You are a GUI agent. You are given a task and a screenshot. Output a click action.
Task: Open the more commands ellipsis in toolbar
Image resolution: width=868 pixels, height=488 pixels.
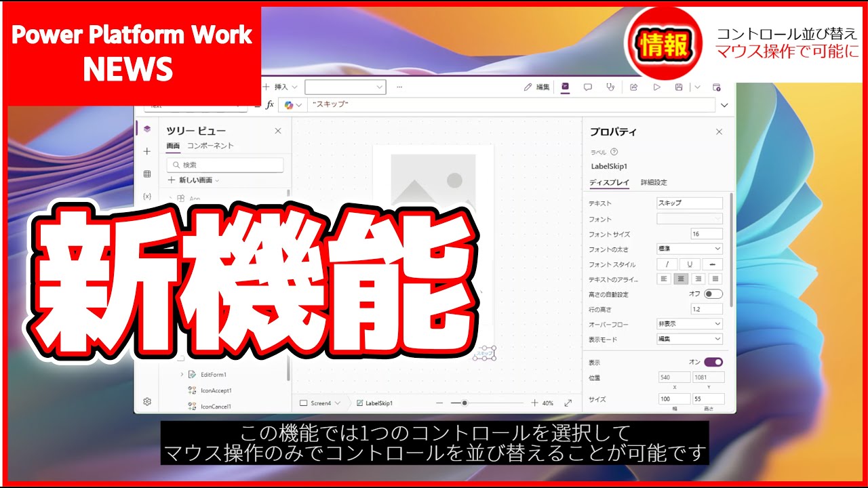point(399,87)
